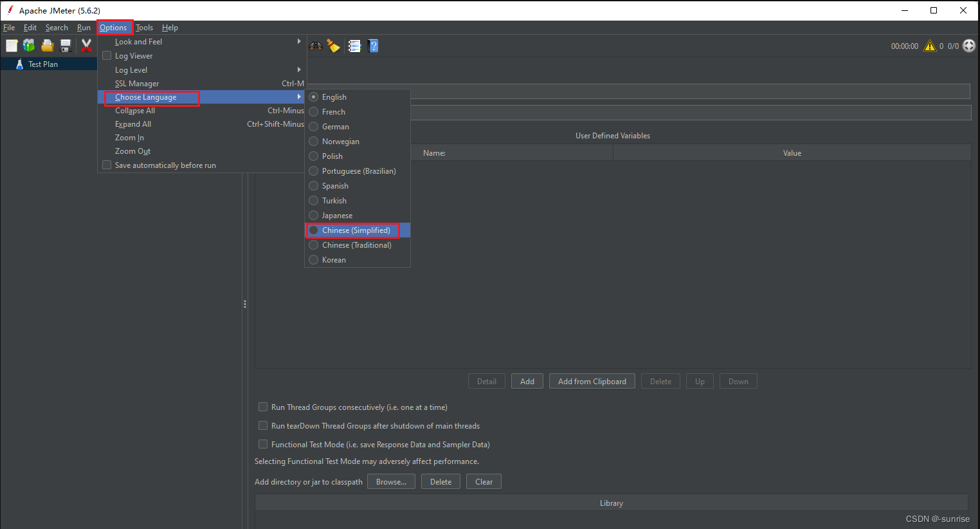Switch language to Portuguese (Brazilian)
980x529 pixels.
click(x=358, y=171)
